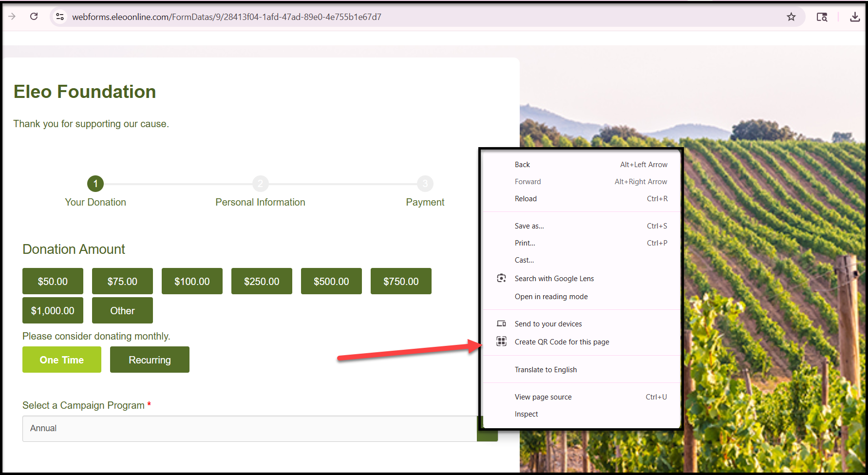Click step 2 Personal Information circle

click(x=261, y=184)
